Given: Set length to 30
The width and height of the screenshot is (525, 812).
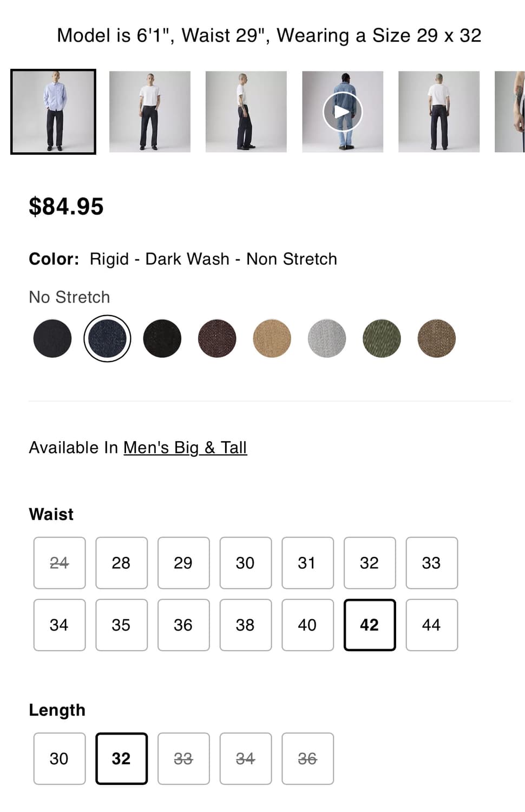Looking at the screenshot, I should pyautogui.click(x=60, y=758).
